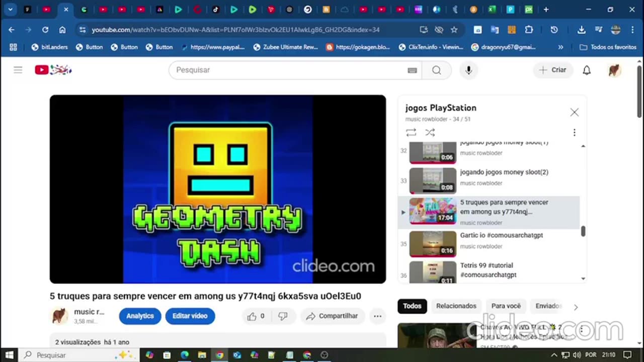Open browser downloads

(581, 30)
